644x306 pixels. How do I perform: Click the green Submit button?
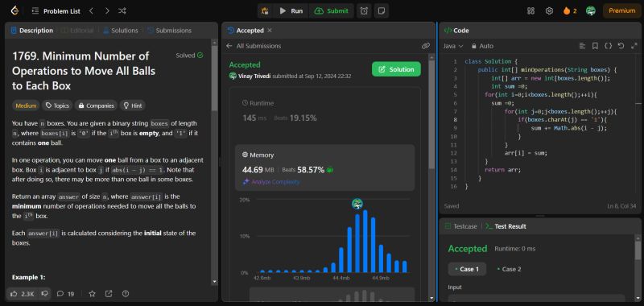click(332, 11)
